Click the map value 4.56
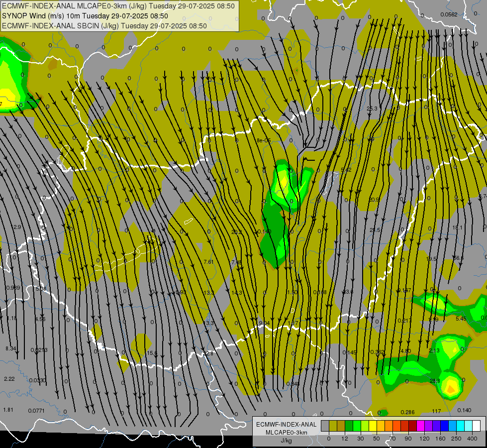 click(40, 319)
